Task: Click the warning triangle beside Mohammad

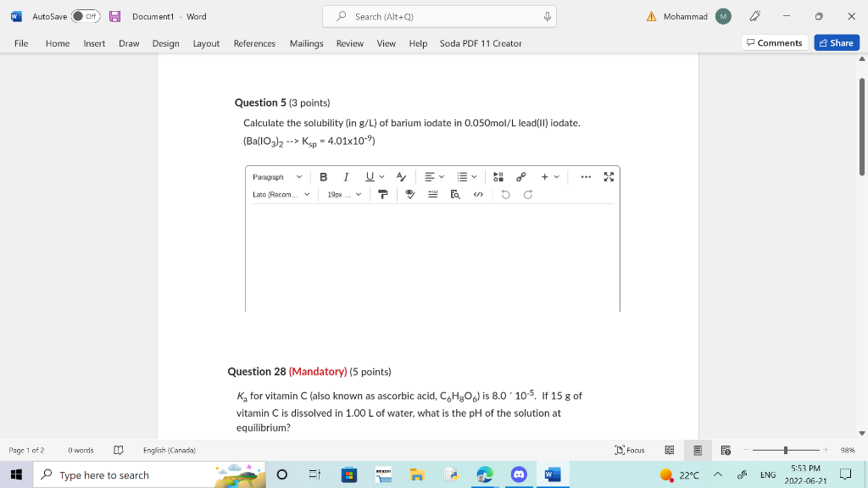Action: click(652, 17)
